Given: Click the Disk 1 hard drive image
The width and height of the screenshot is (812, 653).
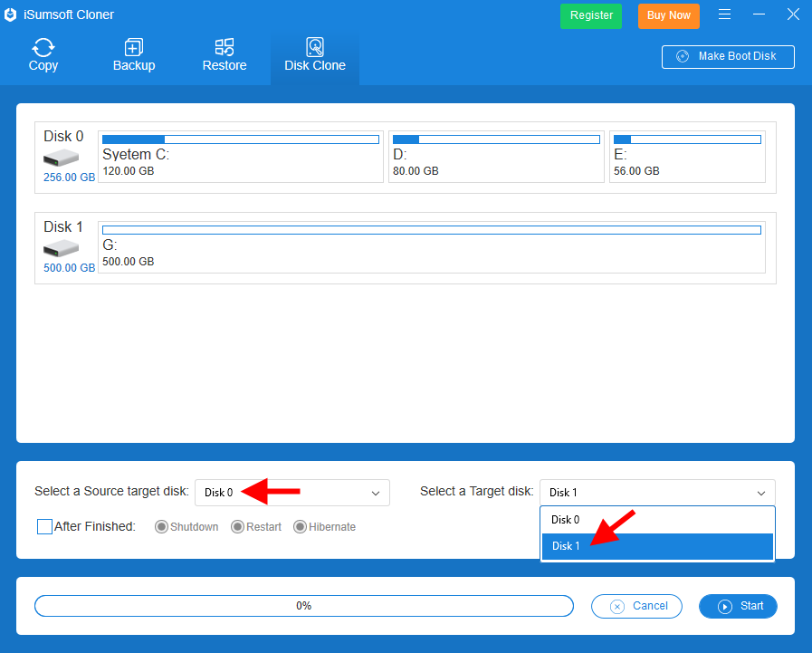Looking at the screenshot, I should point(62,248).
